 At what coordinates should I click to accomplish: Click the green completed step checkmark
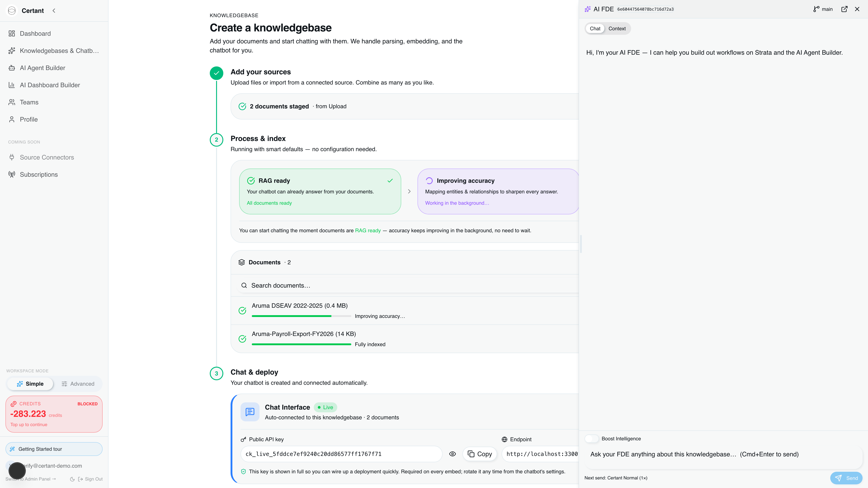coord(216,73)
